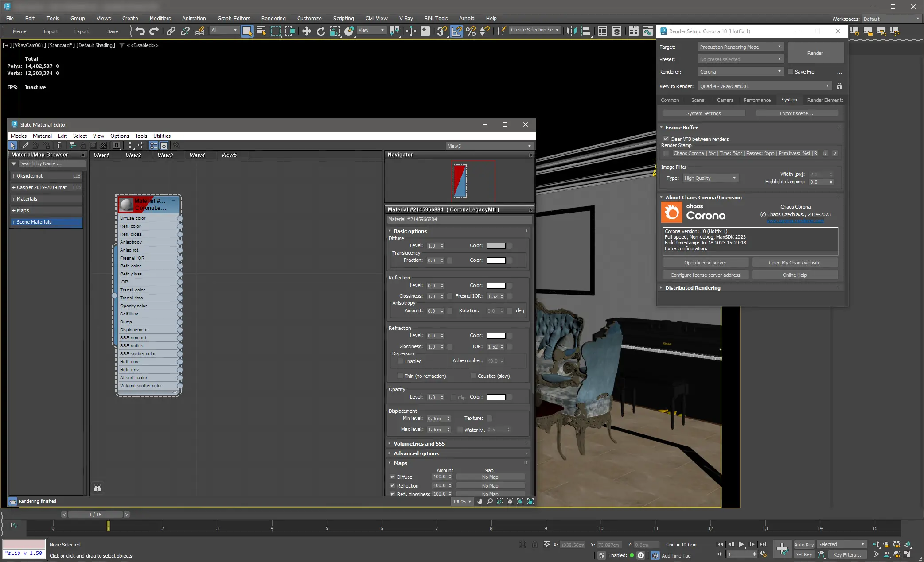Click Zoom Extents binoculars icon in view
The image size is (924, 562).
(x=97, y=488)
